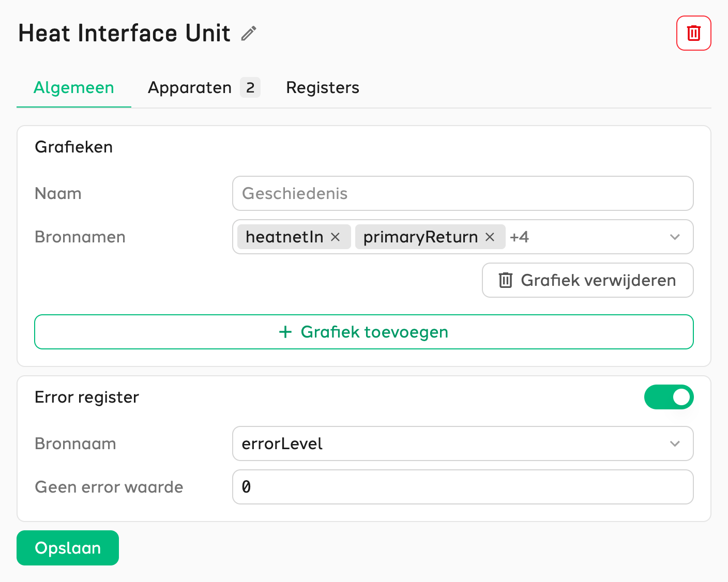
Task: Open the errorLevel Bronnaam dropdown
Action: (x=463, y=443)
